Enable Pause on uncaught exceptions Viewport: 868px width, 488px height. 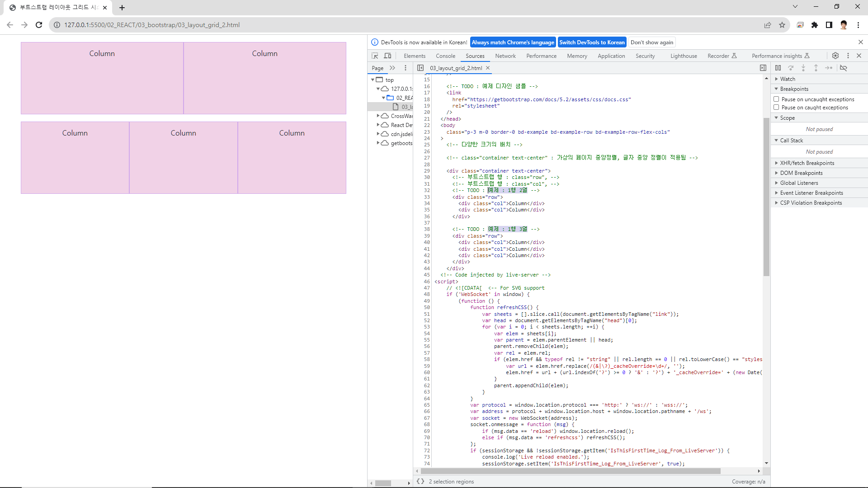776,99
